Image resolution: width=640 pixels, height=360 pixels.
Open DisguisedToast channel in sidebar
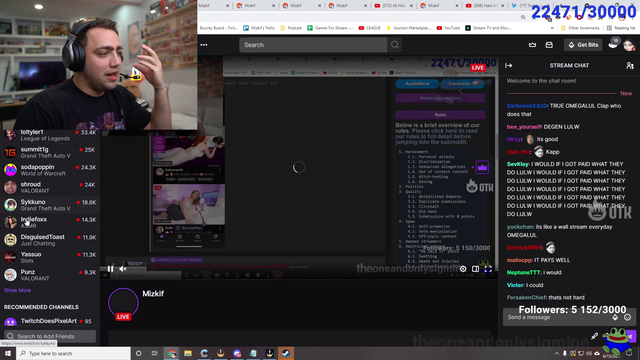click(50, 240)
